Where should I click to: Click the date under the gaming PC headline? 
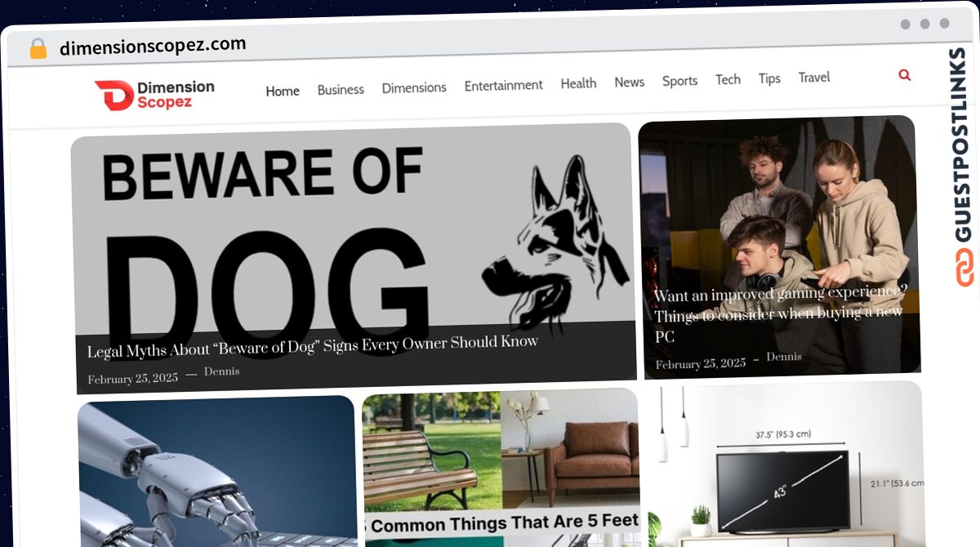click(701, 364)
